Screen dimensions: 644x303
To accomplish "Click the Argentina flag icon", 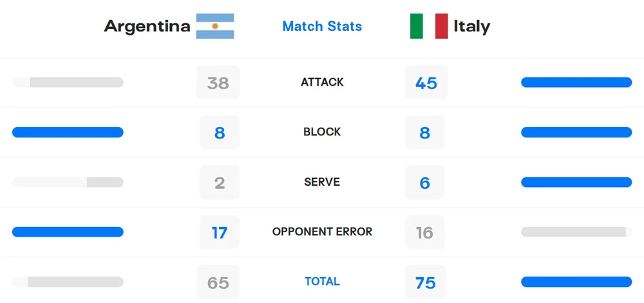I will [x=215, y=26].
